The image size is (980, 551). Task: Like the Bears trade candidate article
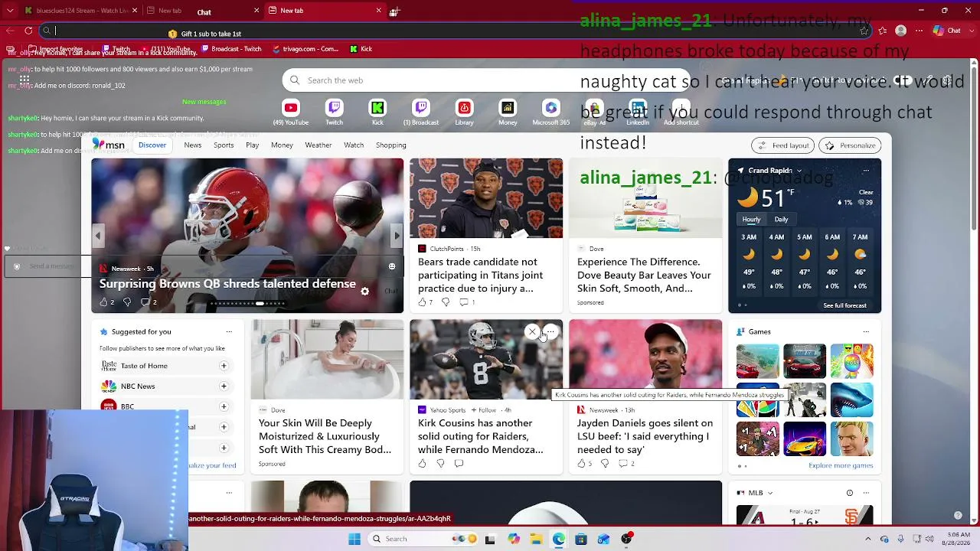[x=422, y=302]
